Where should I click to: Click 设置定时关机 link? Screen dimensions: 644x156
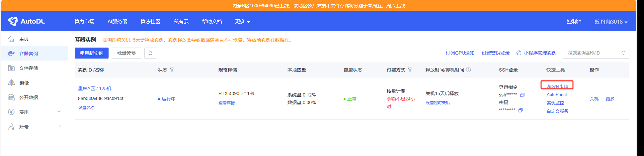[438, 103]
